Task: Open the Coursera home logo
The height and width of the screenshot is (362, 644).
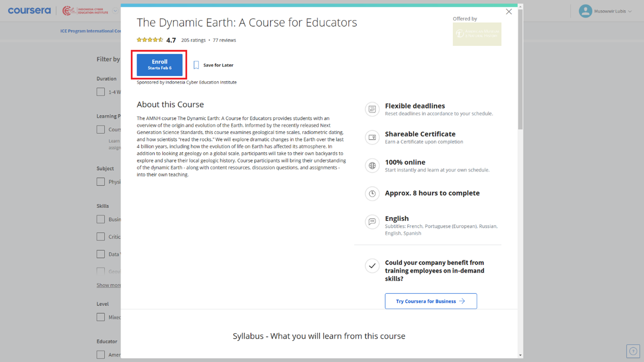Action: tap(29, 10)
